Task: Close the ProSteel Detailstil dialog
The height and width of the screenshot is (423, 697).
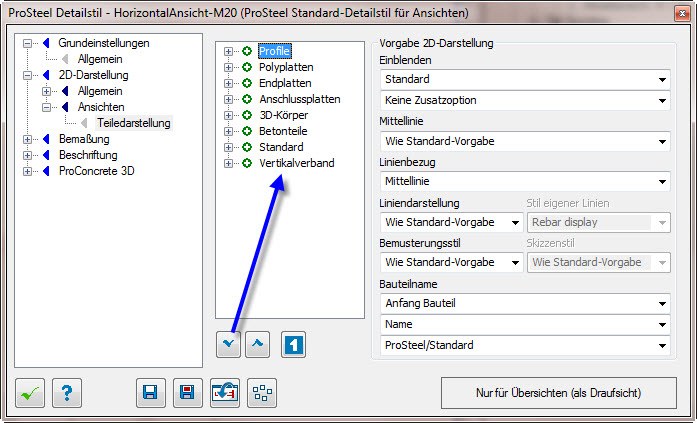Action: coord(681,13)
